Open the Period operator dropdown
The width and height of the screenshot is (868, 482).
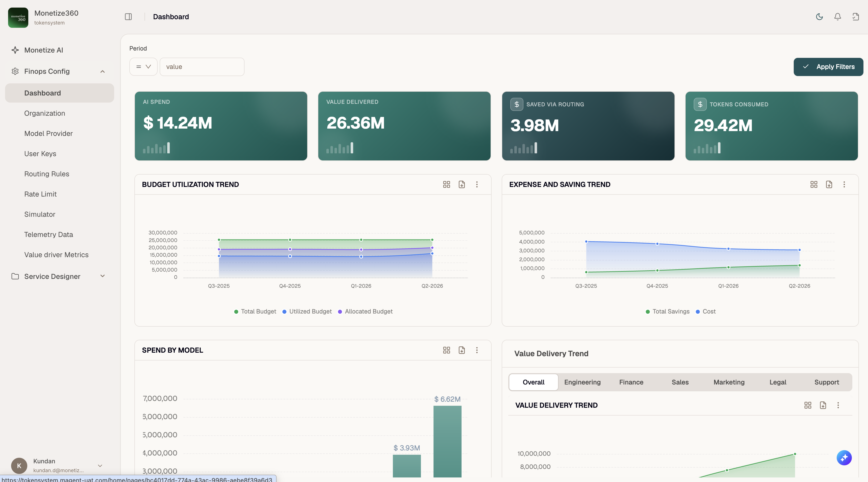click(x=143, y=67)
